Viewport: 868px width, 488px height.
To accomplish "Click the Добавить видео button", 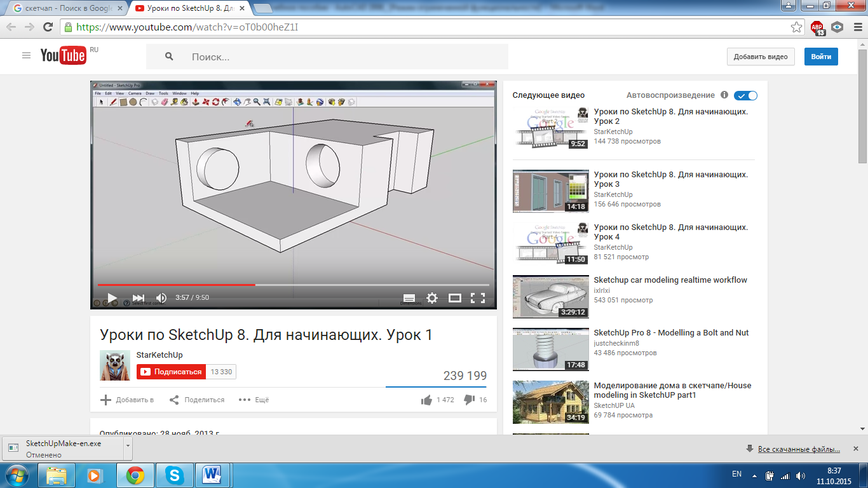I will tap(761, 57).
